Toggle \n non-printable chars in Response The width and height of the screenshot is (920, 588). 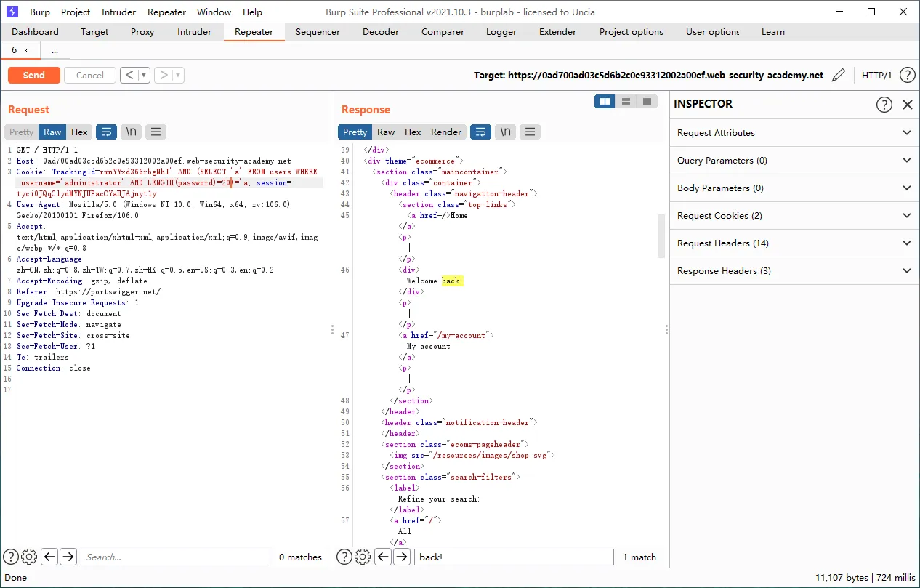click(x=505, y=132)
